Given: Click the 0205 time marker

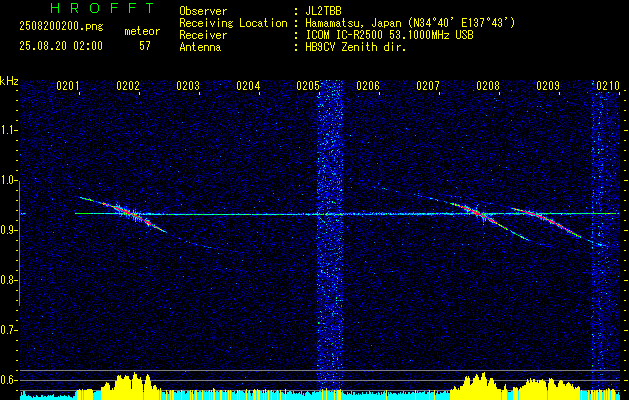Looking at the screenshot, I should (308, 85).
